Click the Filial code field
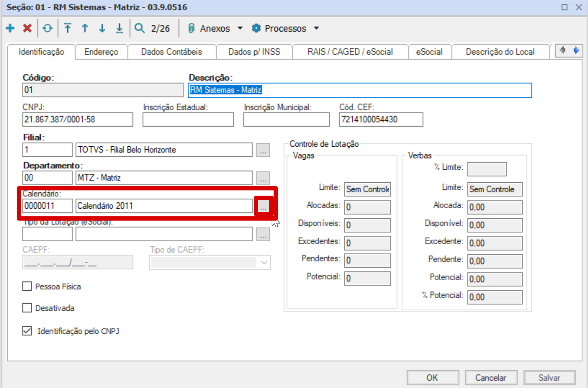 pos(48,150)
